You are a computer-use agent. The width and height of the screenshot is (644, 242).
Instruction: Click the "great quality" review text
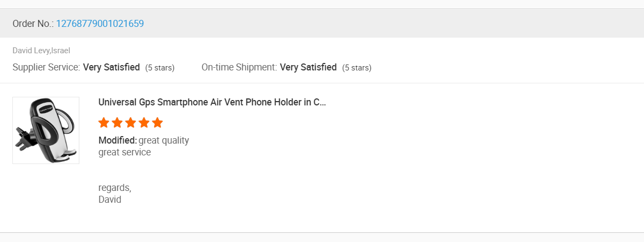click(x=164, y=140)
